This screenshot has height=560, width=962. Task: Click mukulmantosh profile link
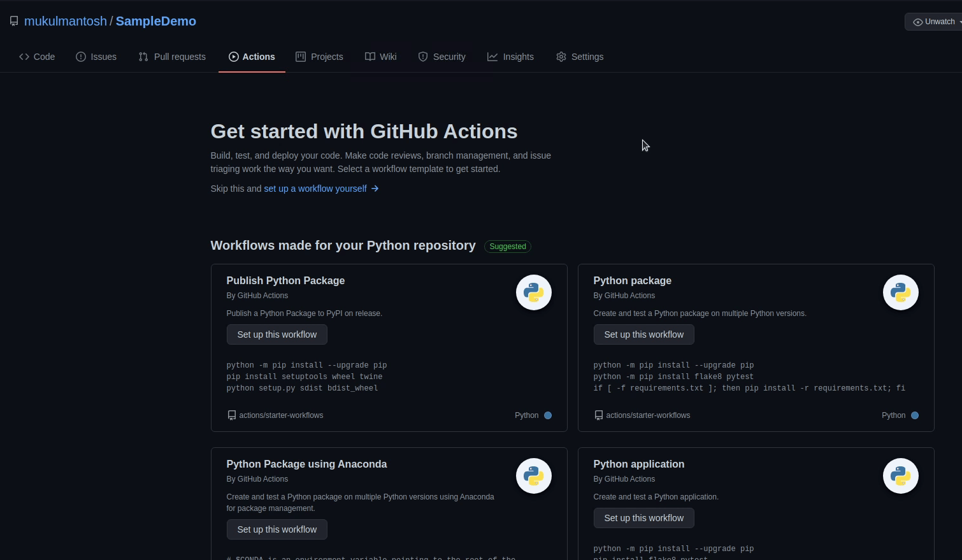(66, 21)
